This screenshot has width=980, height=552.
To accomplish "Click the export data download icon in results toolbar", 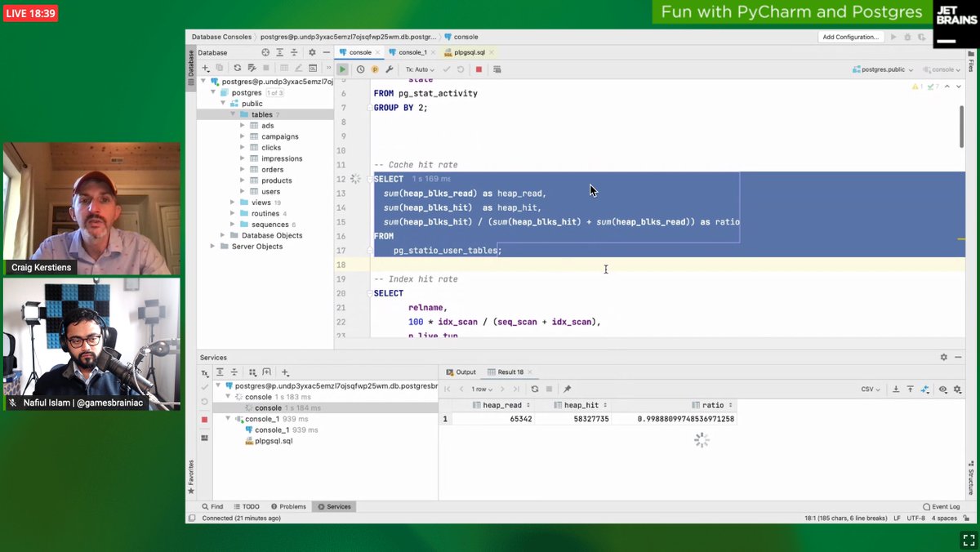I will (x=896, y=390).
